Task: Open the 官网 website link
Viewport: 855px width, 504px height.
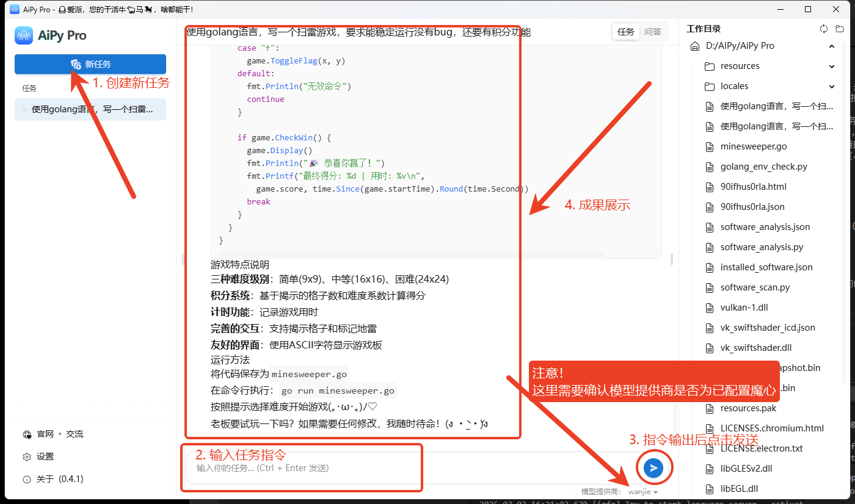Action: (x=45, y=434)
